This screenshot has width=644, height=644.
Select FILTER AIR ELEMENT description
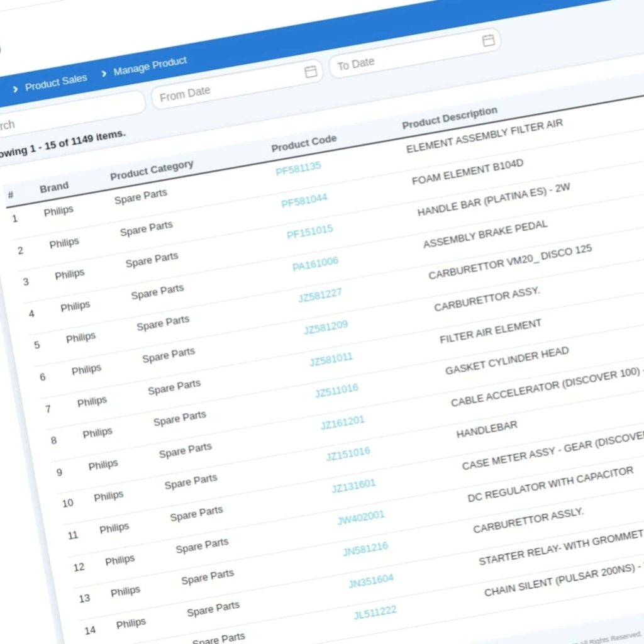pyautogui.click(x=490, y=331)
